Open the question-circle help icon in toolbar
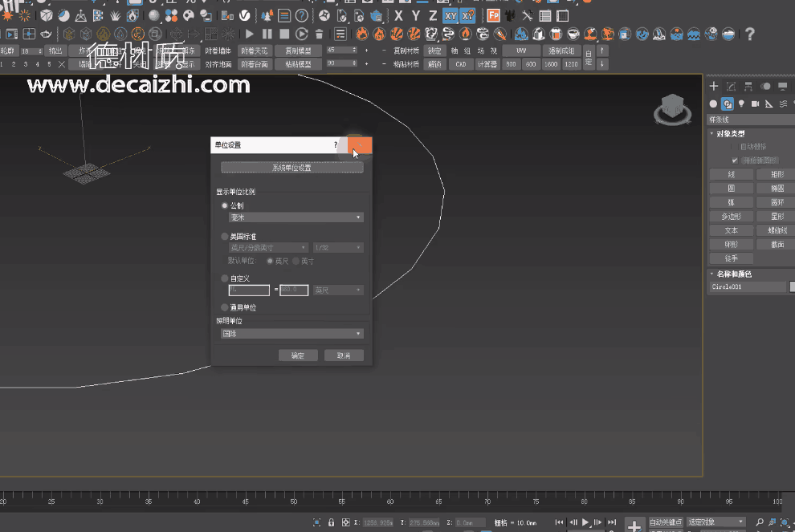 coord(302,16)
